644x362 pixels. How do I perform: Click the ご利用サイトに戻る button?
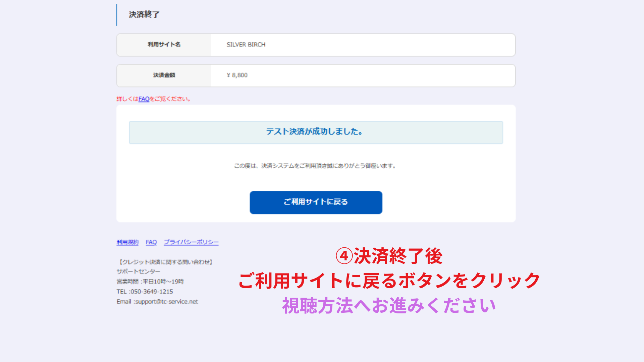[x=316, y=202]
